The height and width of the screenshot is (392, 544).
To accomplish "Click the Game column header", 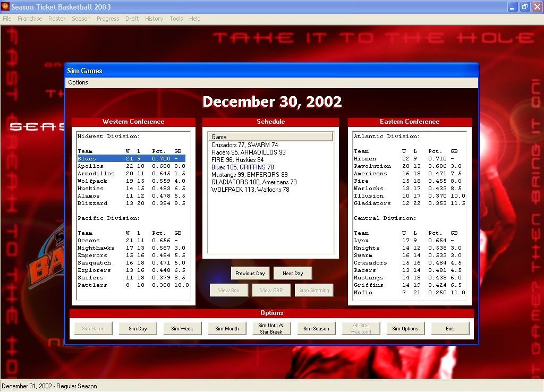I will 270,137.
